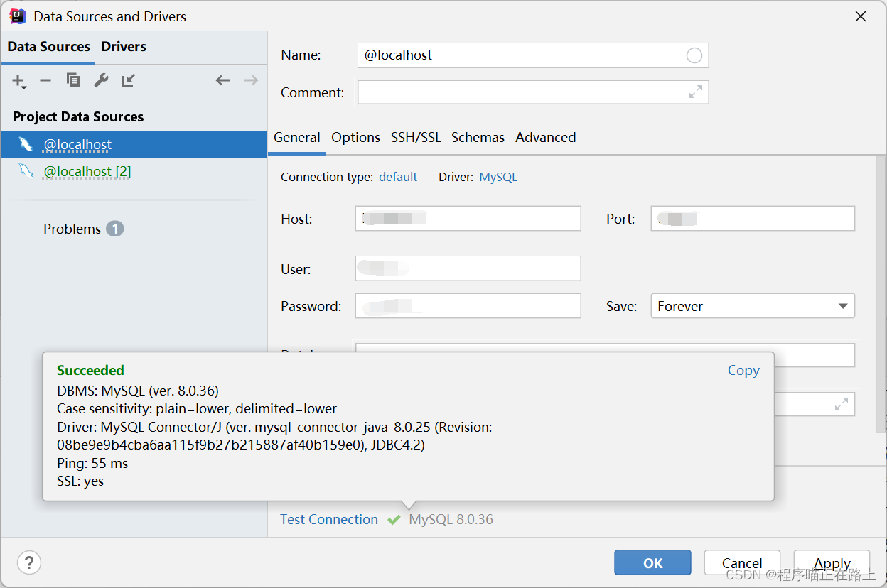Focus the User input field
The image size is (887, 588).
(x=468, y=268)
